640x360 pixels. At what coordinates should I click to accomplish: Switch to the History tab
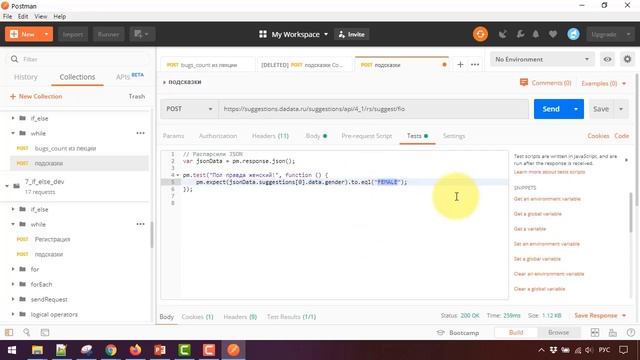(25, 77)
